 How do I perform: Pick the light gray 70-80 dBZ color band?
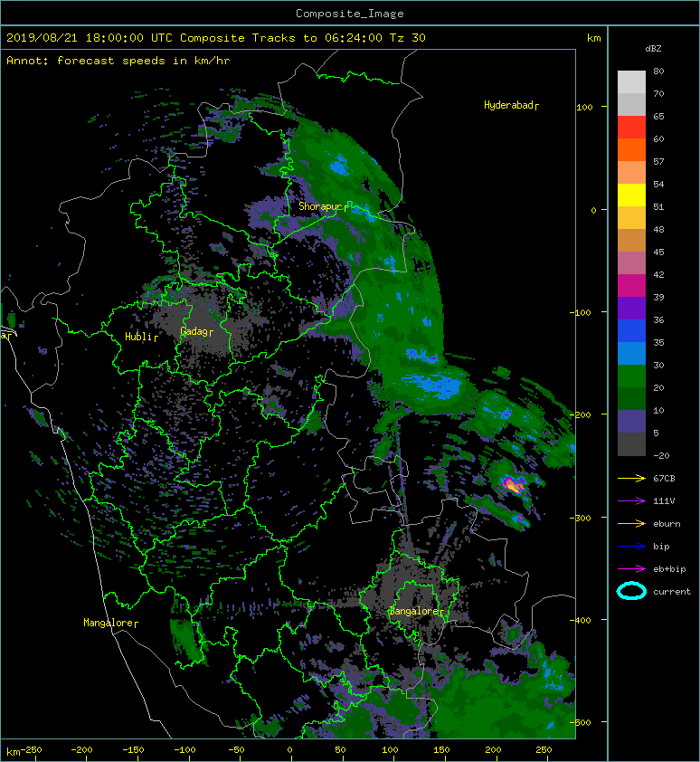(x=631, y=81)
